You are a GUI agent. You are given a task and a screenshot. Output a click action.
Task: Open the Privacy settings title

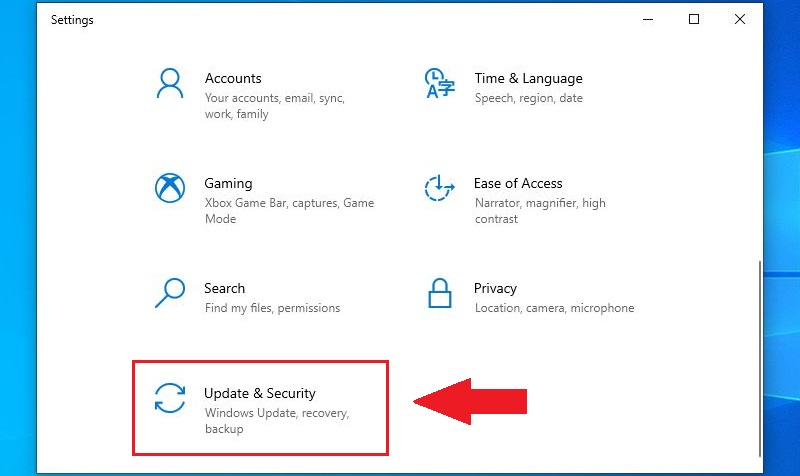pyautogui.click(x=495, y=288)
